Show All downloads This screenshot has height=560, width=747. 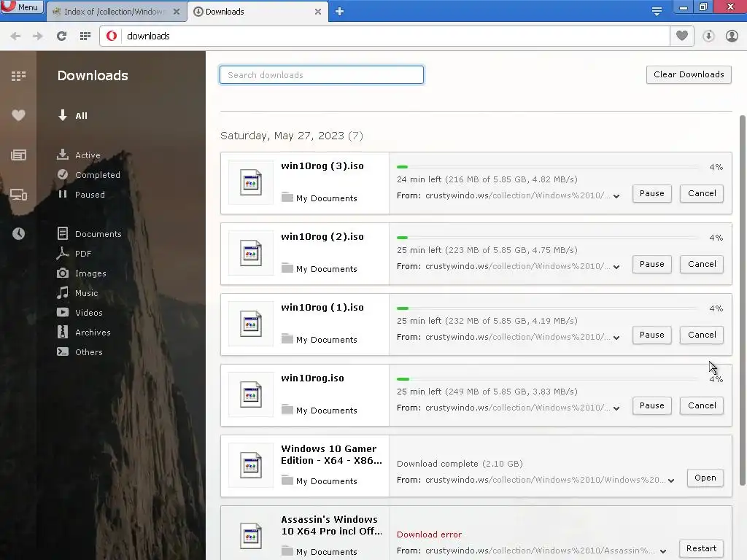(x=72, y=115)
